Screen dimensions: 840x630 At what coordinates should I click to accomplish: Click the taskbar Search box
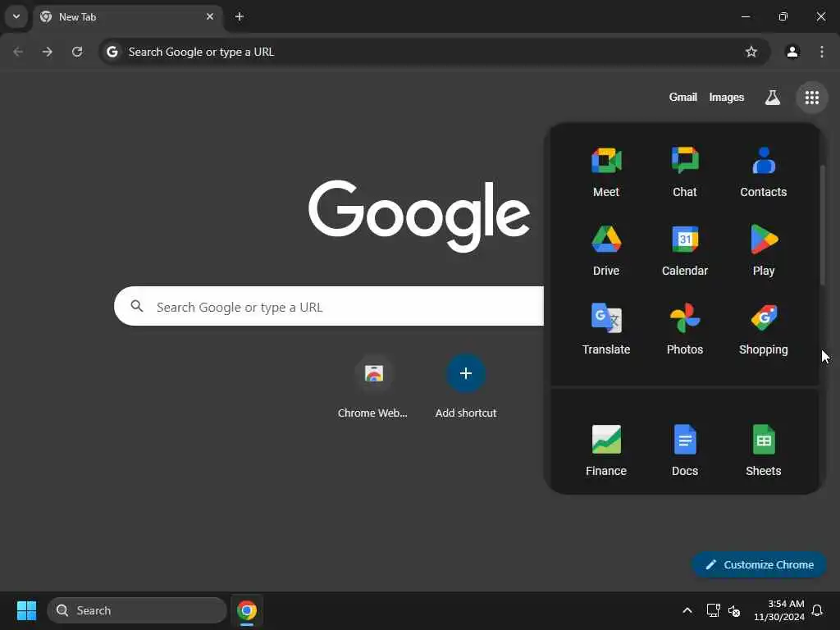(137, 610)
